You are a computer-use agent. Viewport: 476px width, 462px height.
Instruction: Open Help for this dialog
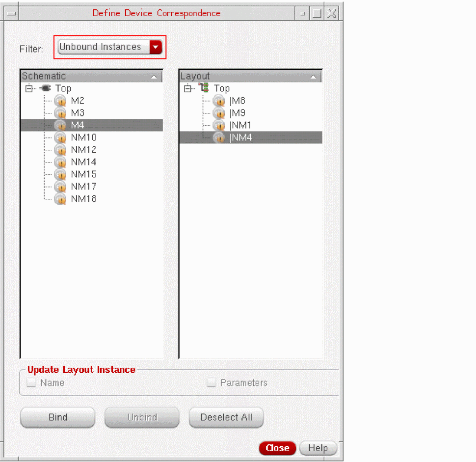pyautogui.click(x=318, y=448)
